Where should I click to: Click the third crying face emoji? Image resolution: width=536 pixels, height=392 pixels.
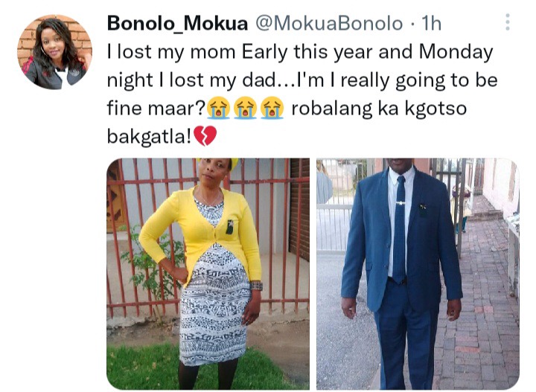[272, 108]
